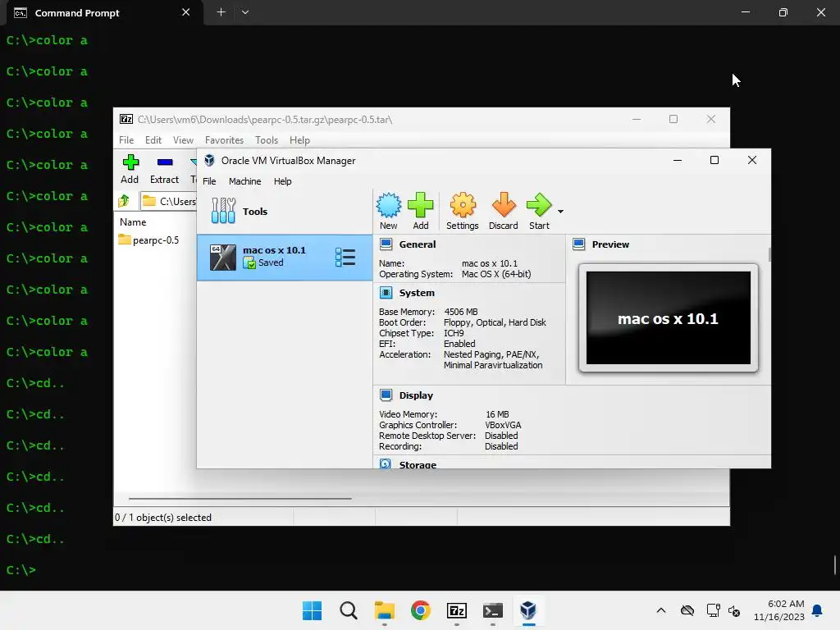Click the Display section header
The height and width of the screenshot is (630, 840).
point(416,395)
